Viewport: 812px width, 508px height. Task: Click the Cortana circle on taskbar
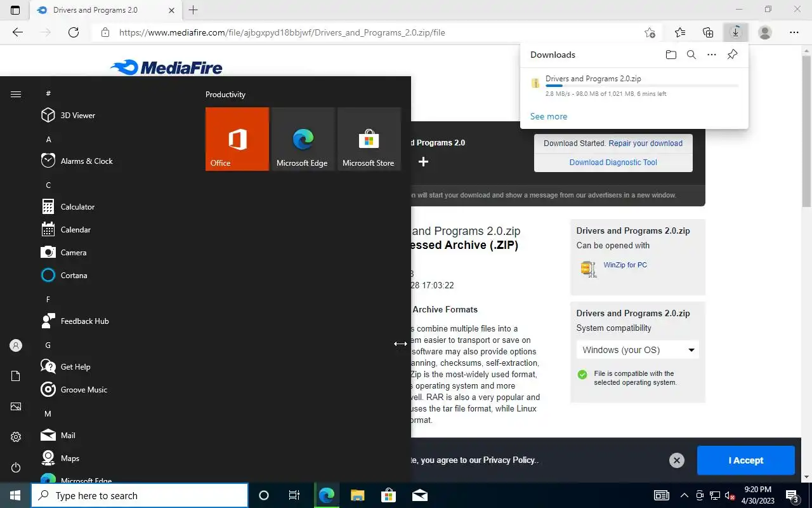(x=264, y=495)
